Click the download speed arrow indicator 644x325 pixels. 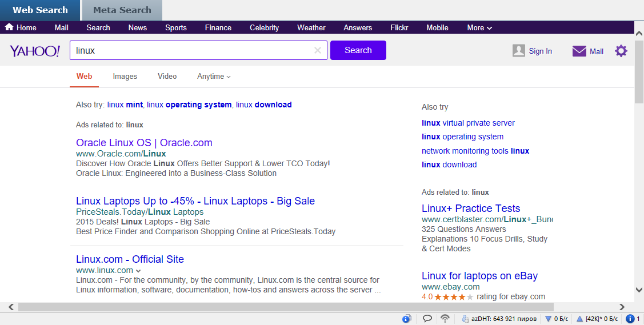[x=548, y=319]
